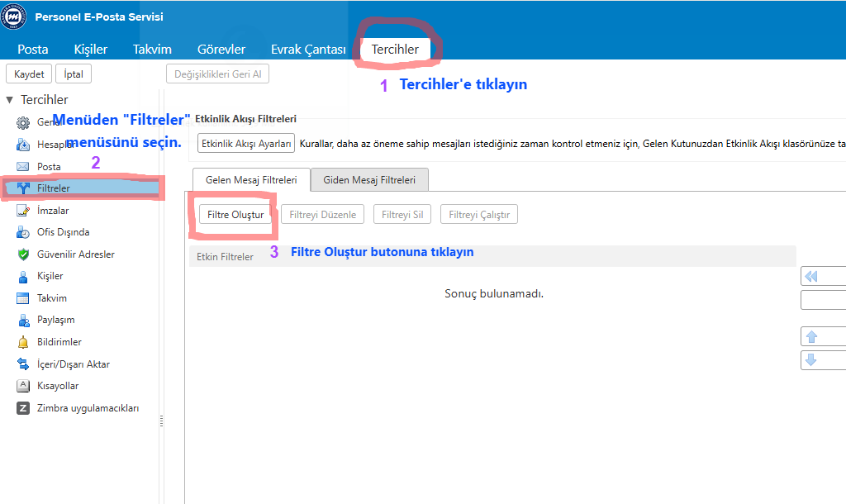This screenshot has height=504, width=846.
Task: Click the university logo icon
Action: tap(13, 17)
